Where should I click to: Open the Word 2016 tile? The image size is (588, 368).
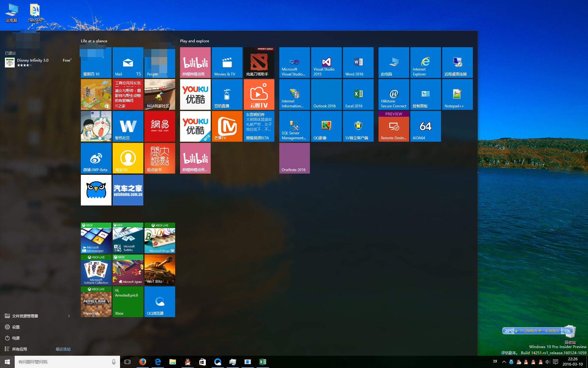[358, 63]
